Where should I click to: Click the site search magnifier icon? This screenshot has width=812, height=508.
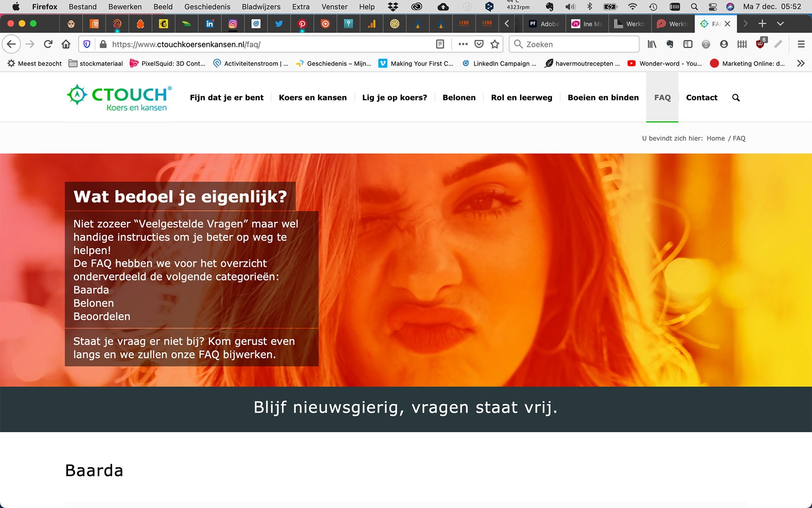tap(736, 98)
